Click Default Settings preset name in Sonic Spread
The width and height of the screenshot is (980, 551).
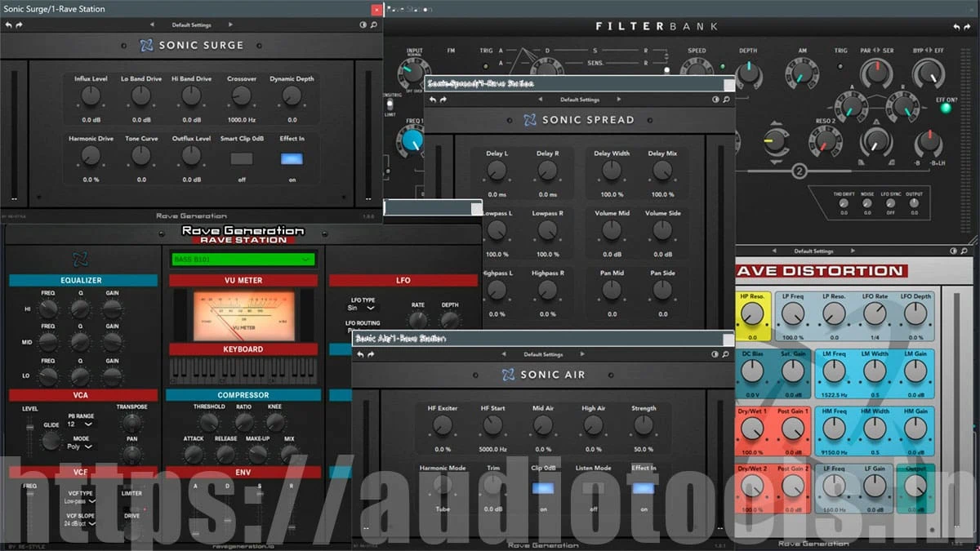click(x=580, y=100)
